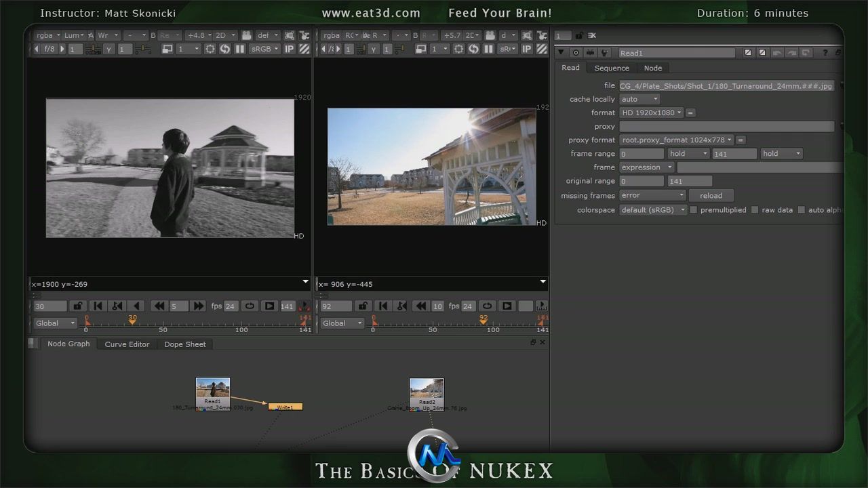Switch to the Sequence tab

coord(612,68)
